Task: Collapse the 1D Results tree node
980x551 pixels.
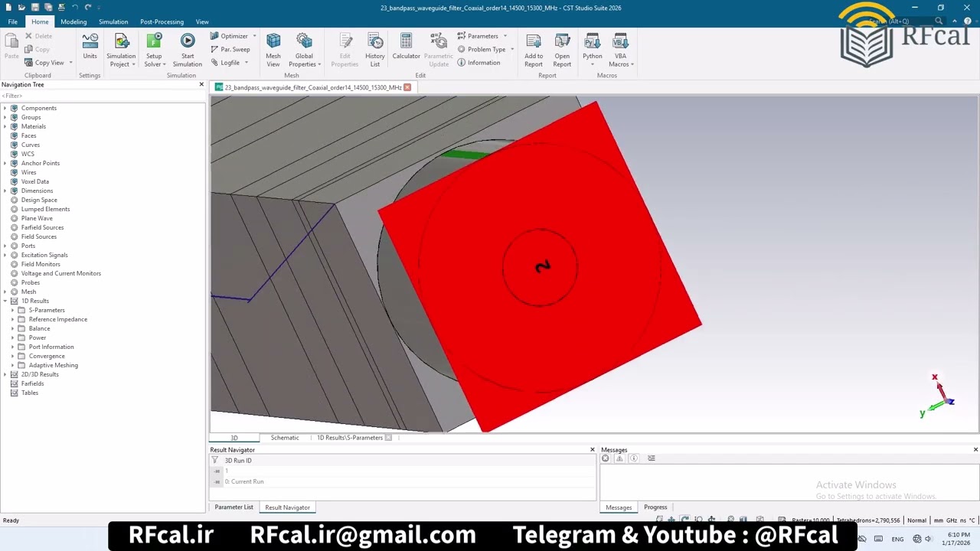Action: pos(5,301)
